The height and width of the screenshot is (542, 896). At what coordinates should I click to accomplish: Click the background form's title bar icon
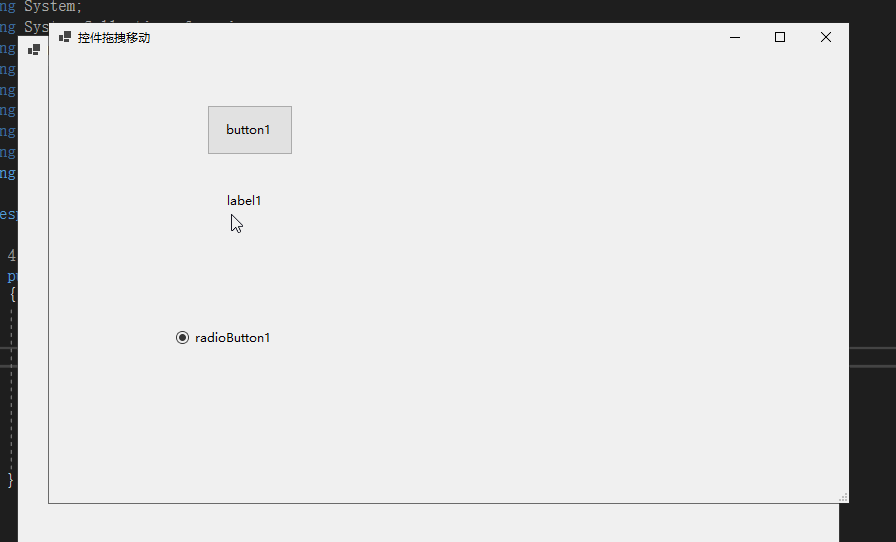(34, 50)
